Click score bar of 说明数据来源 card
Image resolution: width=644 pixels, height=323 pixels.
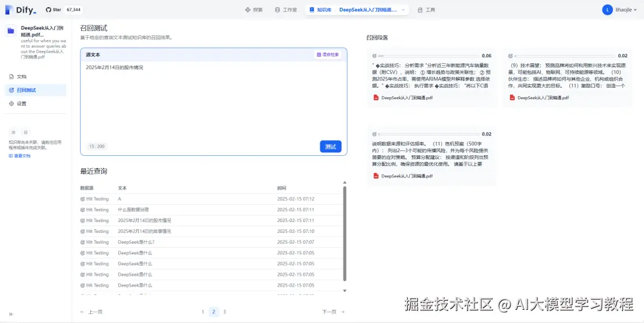(428, 134)
